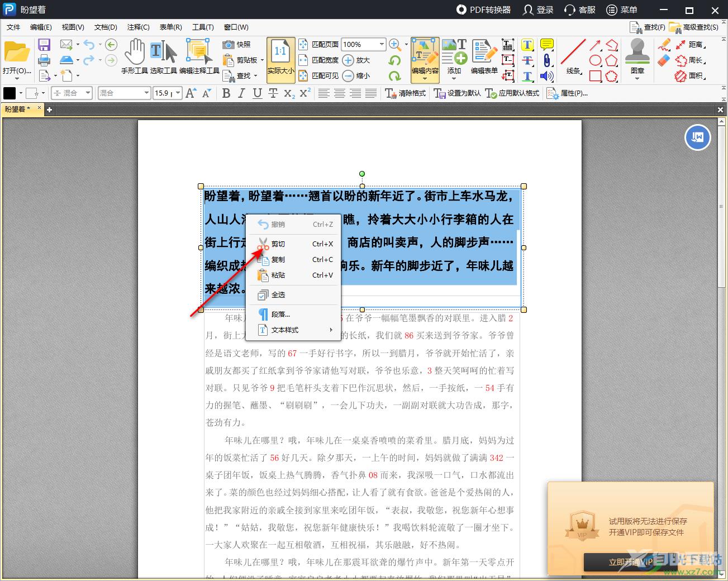
Task: Click the new tab plus button
Action: point(50,109)
